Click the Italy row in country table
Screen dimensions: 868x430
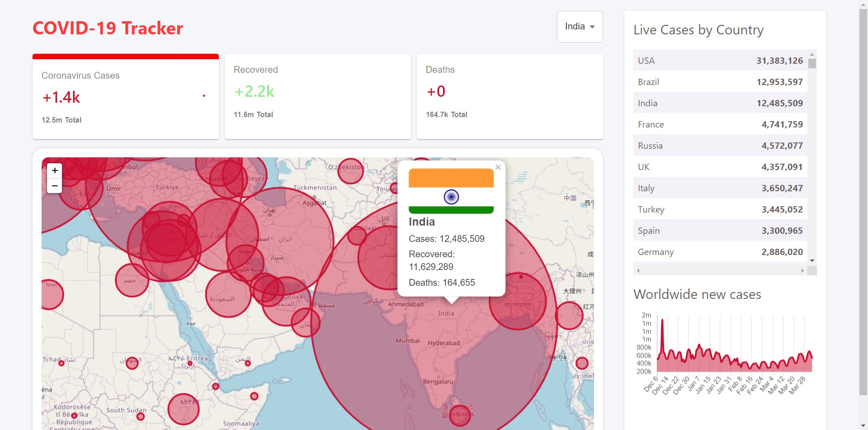[x=720, y=188]
